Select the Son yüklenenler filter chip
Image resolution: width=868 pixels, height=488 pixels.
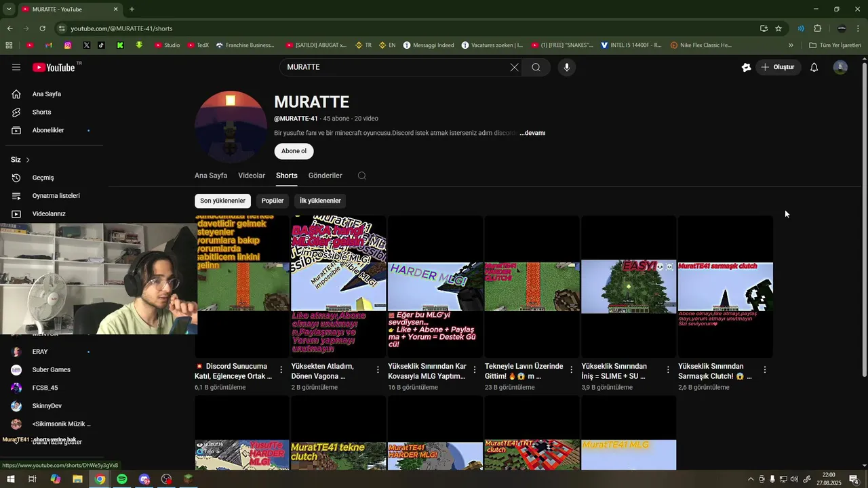pos(222,201)
